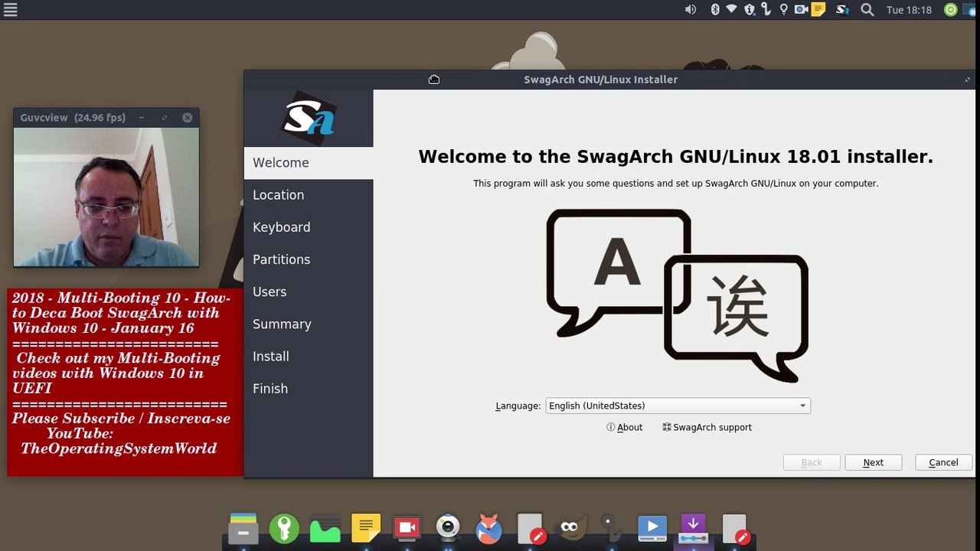The image size is (980, 551).
Task: Select the Welcome step in sidebar
Action: [x=309, y=162]
